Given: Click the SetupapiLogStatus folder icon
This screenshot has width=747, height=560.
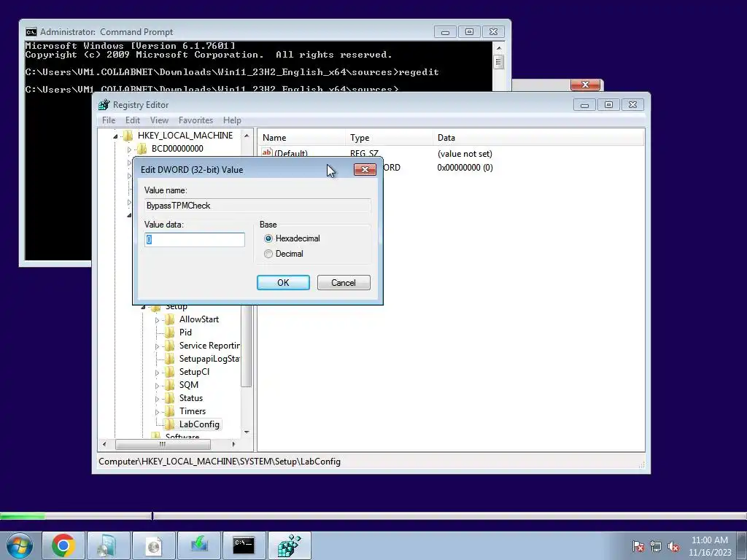Looking at the screenshot, I should pyautogui.click(x=169, y=359).
